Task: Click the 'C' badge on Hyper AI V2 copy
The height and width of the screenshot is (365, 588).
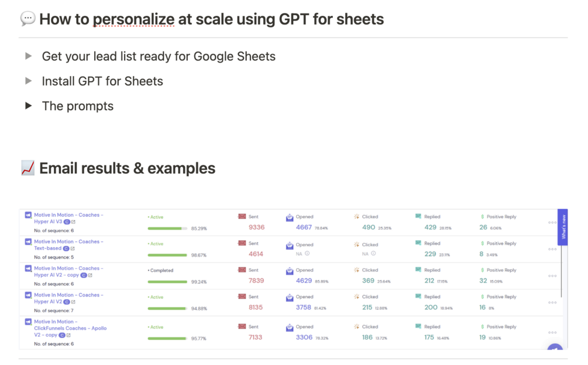Action: 84,275
